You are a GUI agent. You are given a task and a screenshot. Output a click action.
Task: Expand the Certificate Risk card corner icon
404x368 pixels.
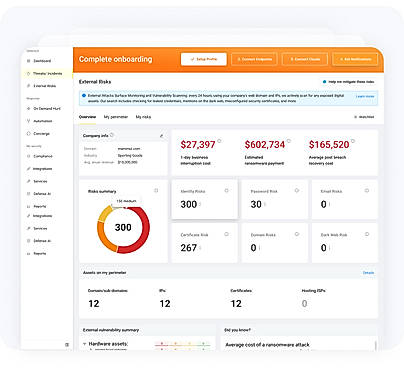coord(226,234)
